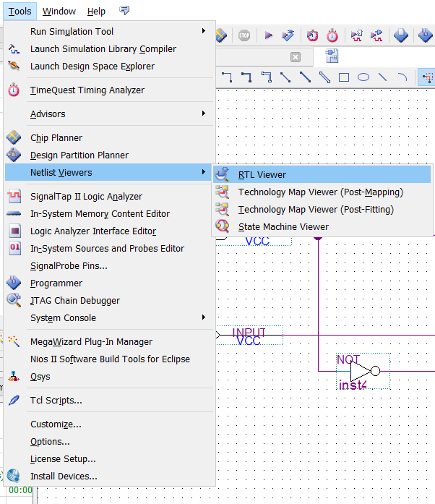Select the NOT gate inst4 in schematic
435x504 pixels.
tap(363, 371)
